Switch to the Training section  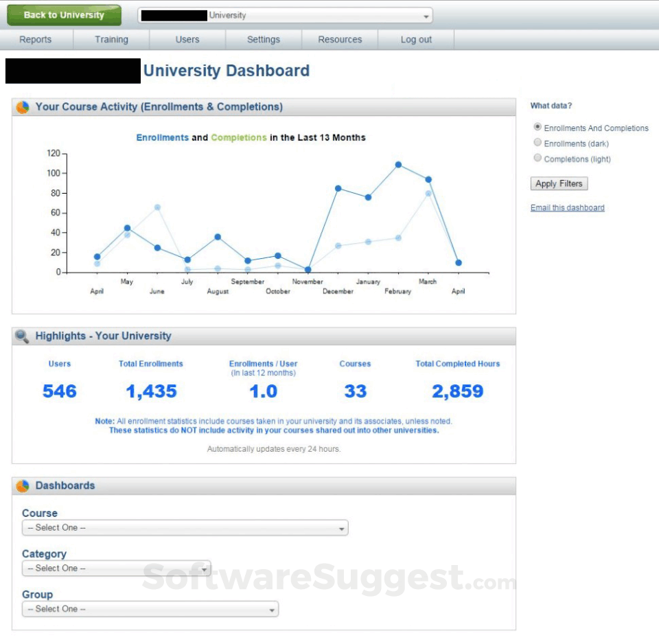111,39
